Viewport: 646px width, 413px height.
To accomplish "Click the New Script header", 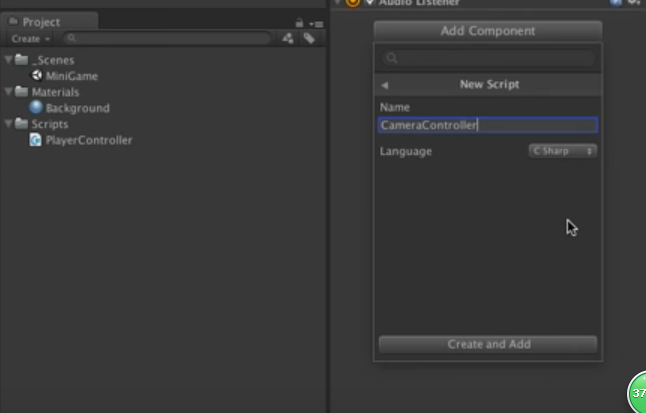I will click(489, 84).
